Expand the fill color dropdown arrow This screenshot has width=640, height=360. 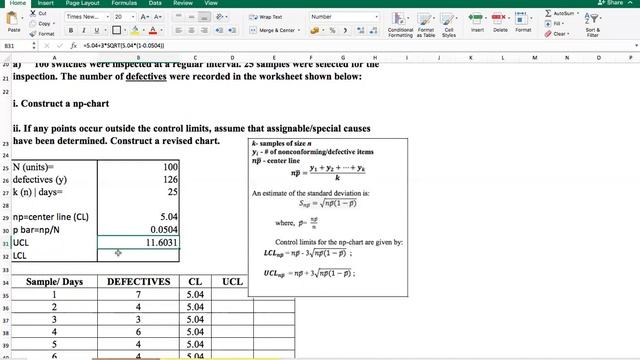pos(143,31)
